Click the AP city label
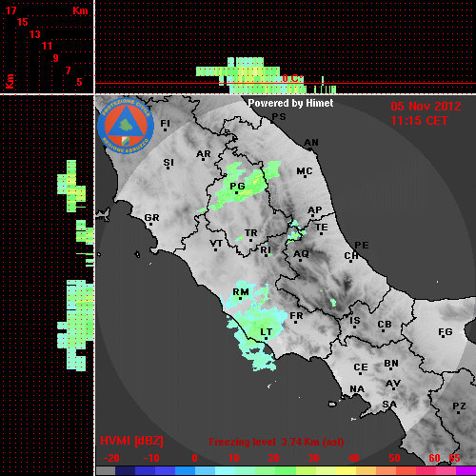Viewport: 476px width, 476px height. (x=315, y=210)
